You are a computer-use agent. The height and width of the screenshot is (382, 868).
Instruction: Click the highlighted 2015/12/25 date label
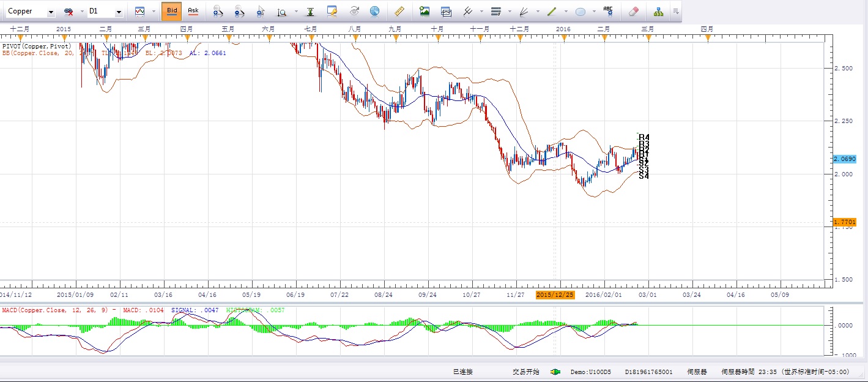click(555, 295)
